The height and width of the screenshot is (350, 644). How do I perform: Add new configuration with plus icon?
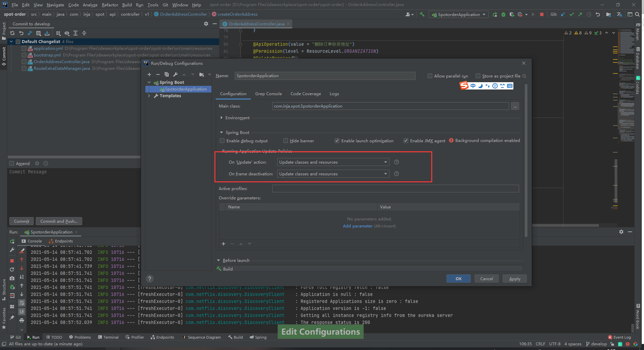149,75
